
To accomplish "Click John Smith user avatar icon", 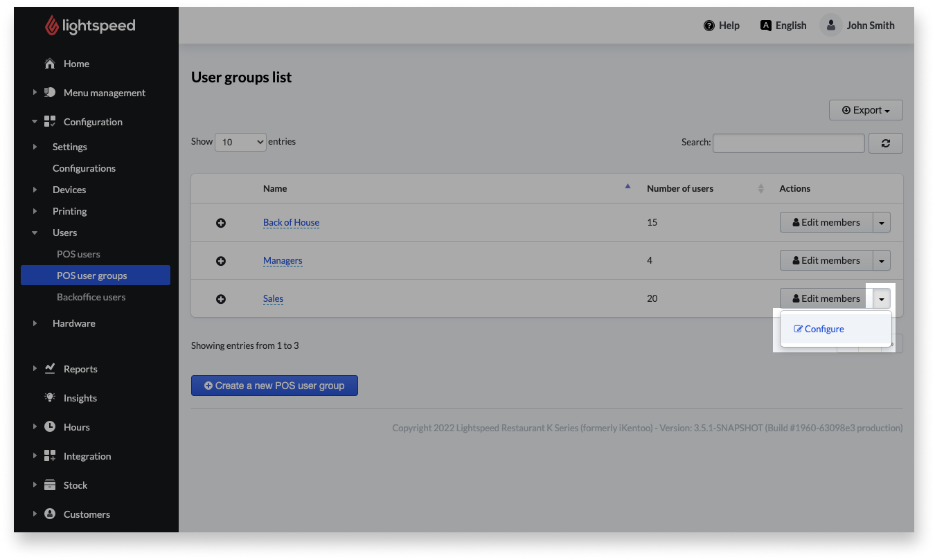I will (830, 26).
